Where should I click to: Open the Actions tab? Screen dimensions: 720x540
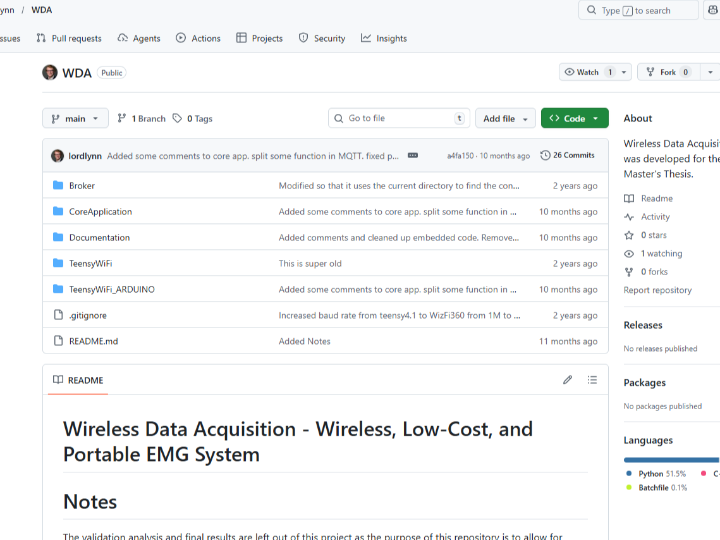point(198,38)
